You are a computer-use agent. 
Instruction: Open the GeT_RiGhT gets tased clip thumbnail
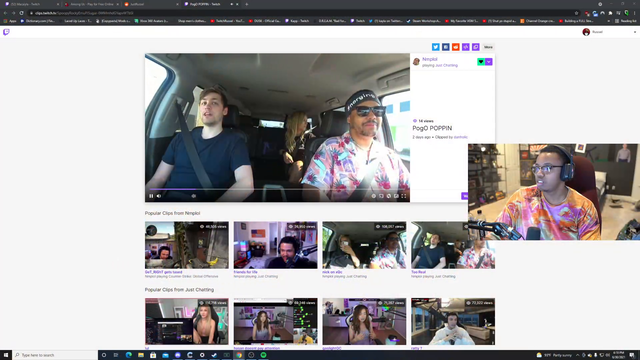click(x=187, y=245)
